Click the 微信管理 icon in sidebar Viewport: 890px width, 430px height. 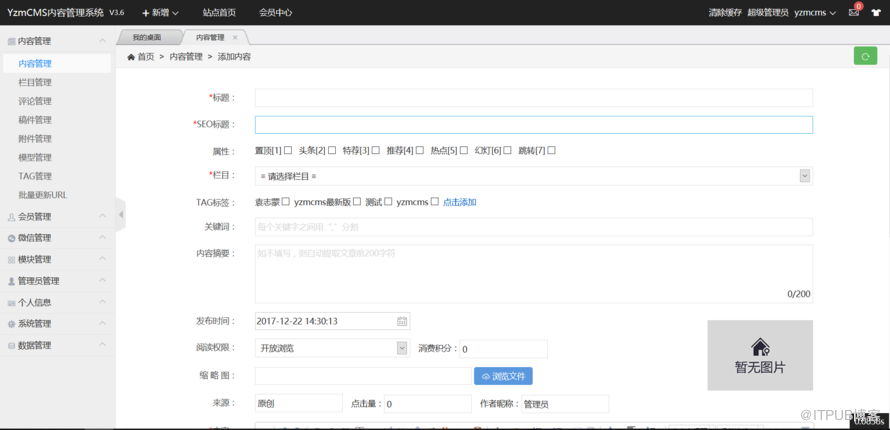[x=11, y=238]
